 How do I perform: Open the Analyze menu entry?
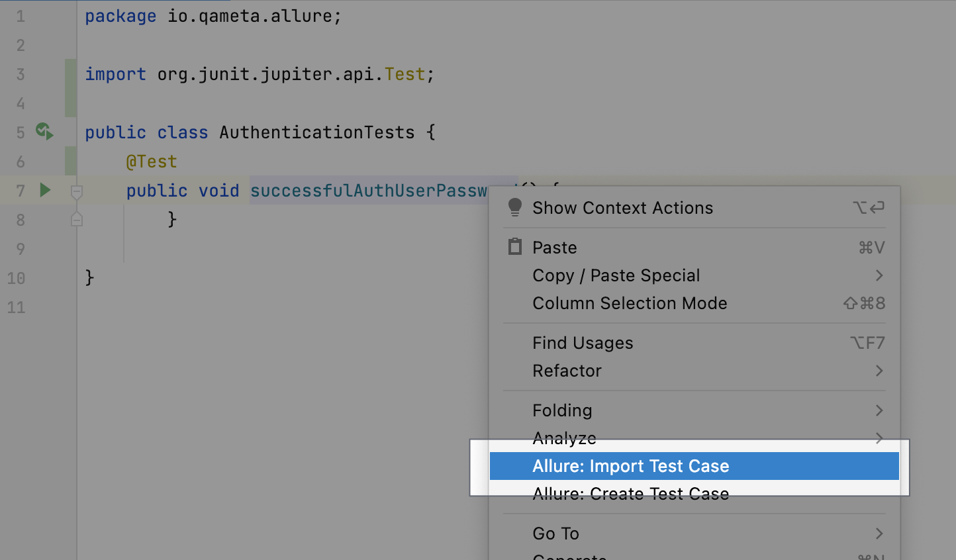[x=564, y=438]
